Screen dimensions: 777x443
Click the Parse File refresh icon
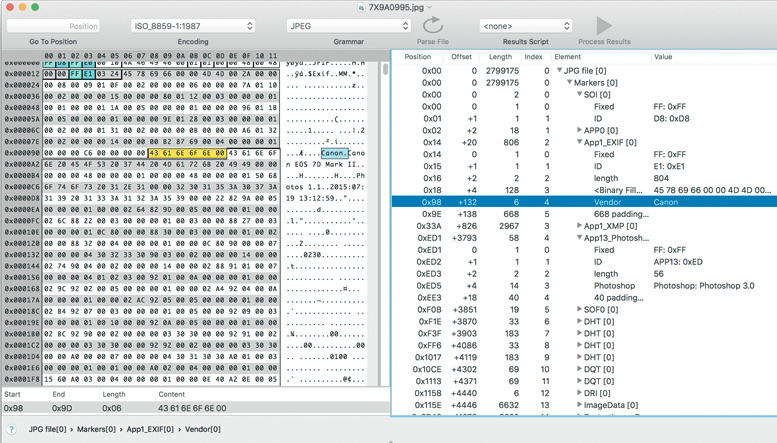point(433,25)
